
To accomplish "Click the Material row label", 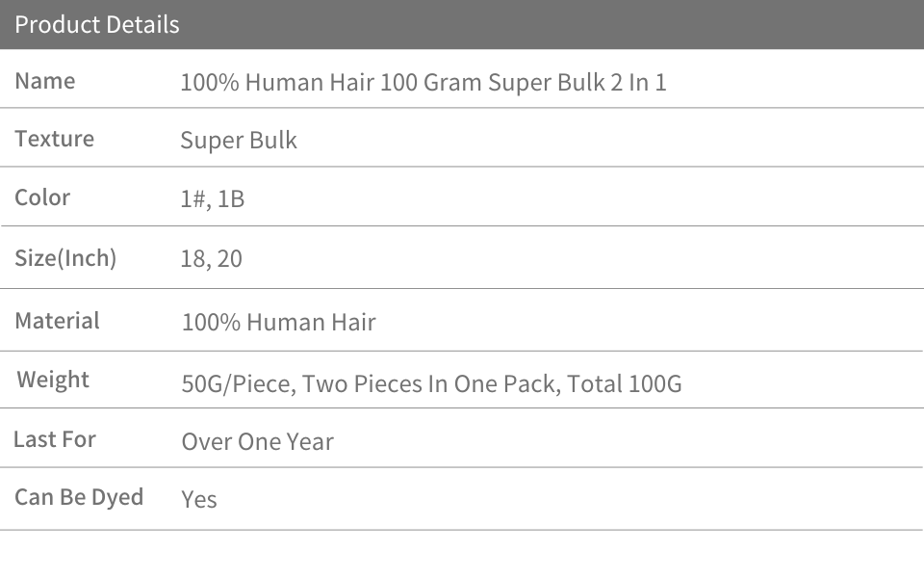I will (57, 321).
